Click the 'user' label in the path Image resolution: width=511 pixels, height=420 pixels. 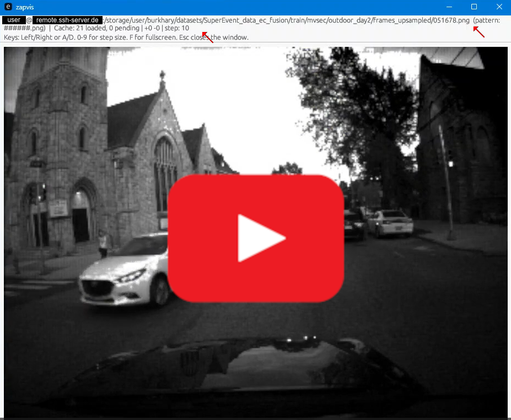(14, 20)
